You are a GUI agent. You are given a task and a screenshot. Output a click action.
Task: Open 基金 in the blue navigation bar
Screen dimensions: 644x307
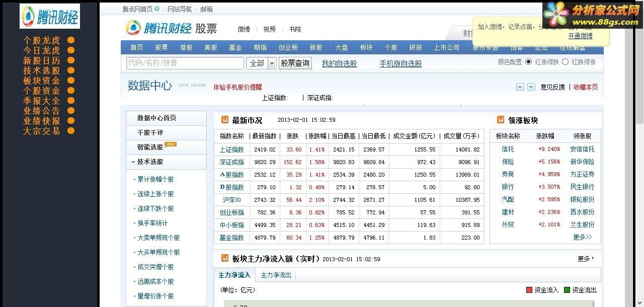pyautogui.click(x=235, y=47)
